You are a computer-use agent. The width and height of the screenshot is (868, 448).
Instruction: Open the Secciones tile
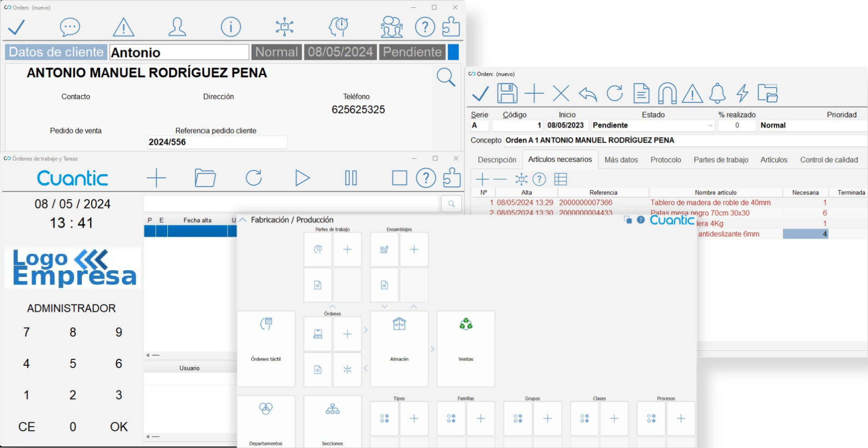(333, 422)
